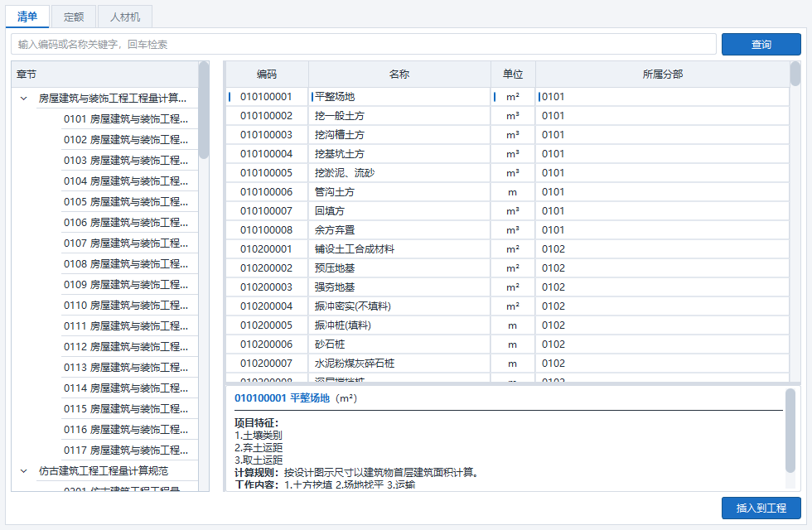Select the 挖沟槽土方 item
The image size is (812, 530).
coord(339,135)
